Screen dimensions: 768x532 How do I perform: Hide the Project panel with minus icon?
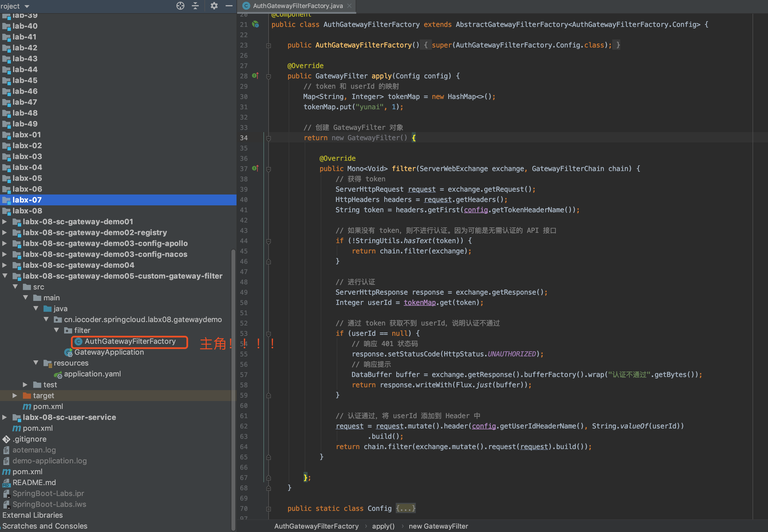tap(229, 6)
